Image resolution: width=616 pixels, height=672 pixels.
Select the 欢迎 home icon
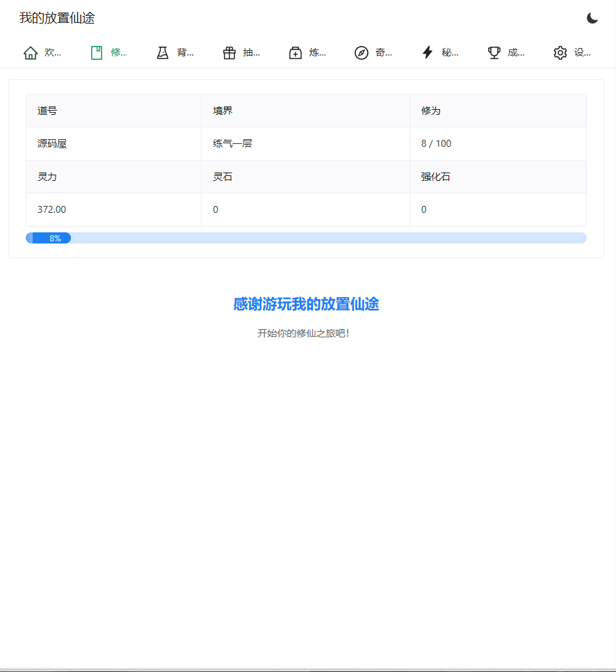click(x=30, y=52)
